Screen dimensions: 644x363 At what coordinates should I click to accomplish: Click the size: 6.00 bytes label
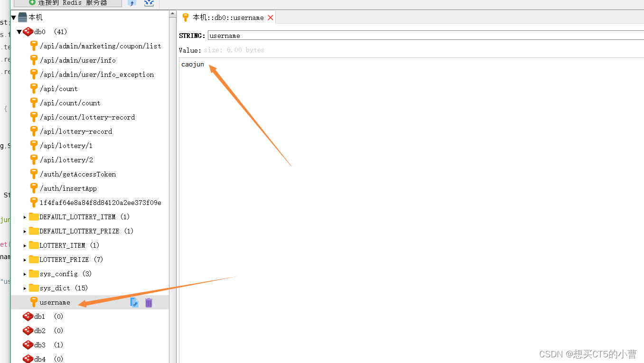point(234,50)
